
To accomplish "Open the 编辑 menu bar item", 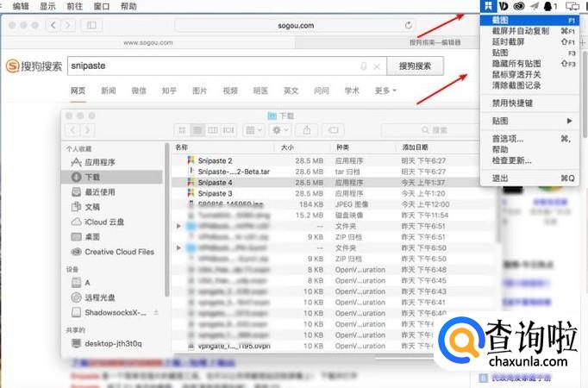I will 21,6.
